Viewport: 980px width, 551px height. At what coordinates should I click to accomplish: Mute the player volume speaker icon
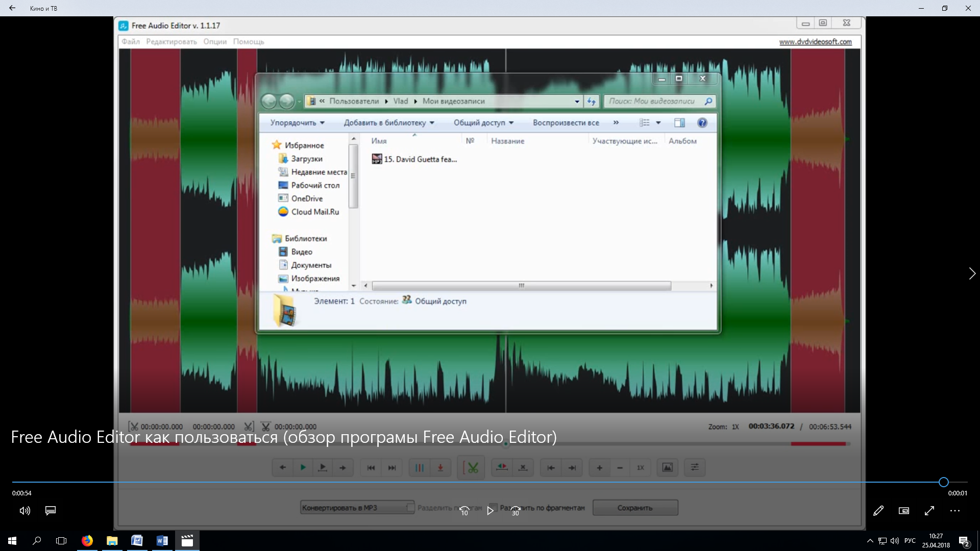pyautogui.click(x=24, y=511)
